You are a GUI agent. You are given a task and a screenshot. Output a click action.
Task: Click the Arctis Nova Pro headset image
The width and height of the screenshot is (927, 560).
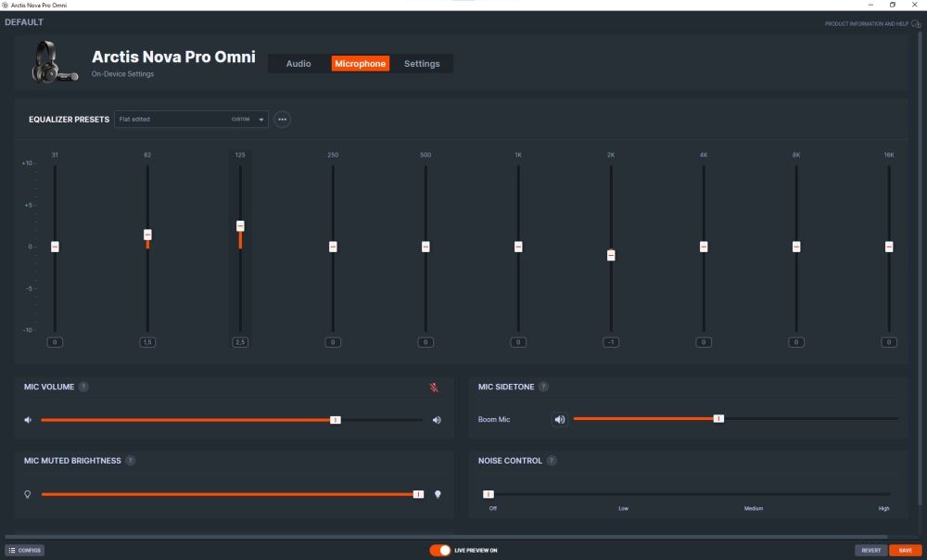pyautogui.click(x=54, y=62)
